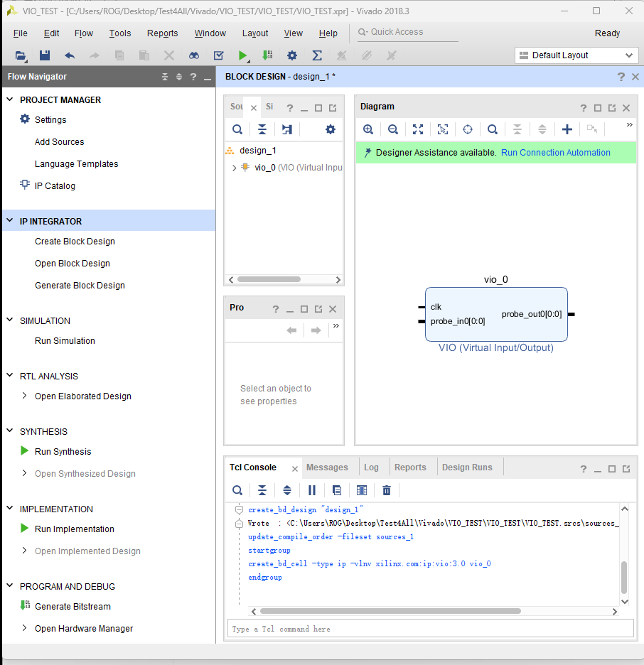Pause Tcl Console output

(x=312, y=490)
